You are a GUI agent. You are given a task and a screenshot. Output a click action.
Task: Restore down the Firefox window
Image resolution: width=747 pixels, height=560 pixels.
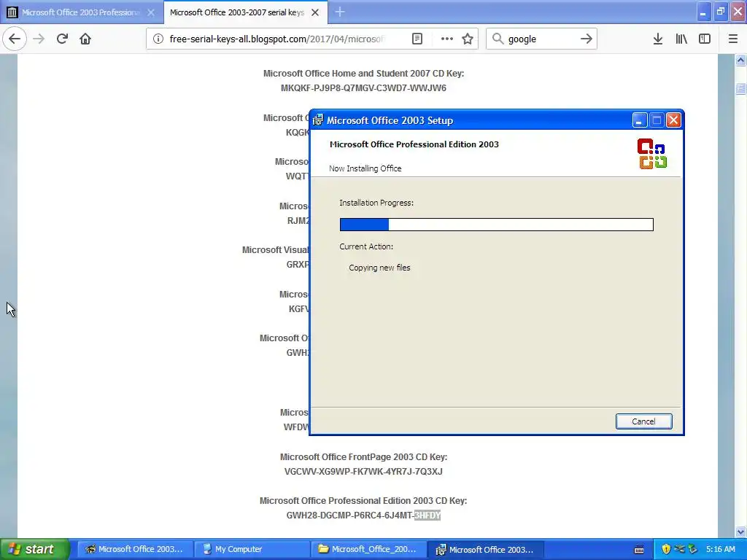(x=720, y=12)
